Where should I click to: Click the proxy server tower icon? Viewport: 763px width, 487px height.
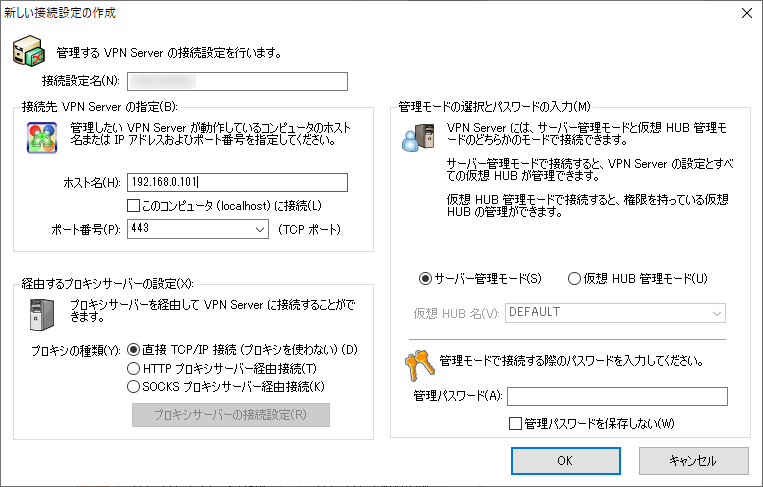click(x=42, y=315)
